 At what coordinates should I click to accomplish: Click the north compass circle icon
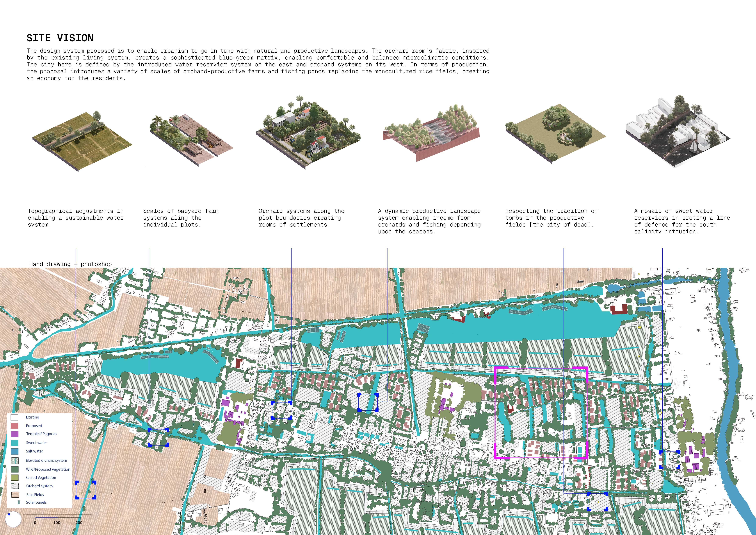pos(13,519)
